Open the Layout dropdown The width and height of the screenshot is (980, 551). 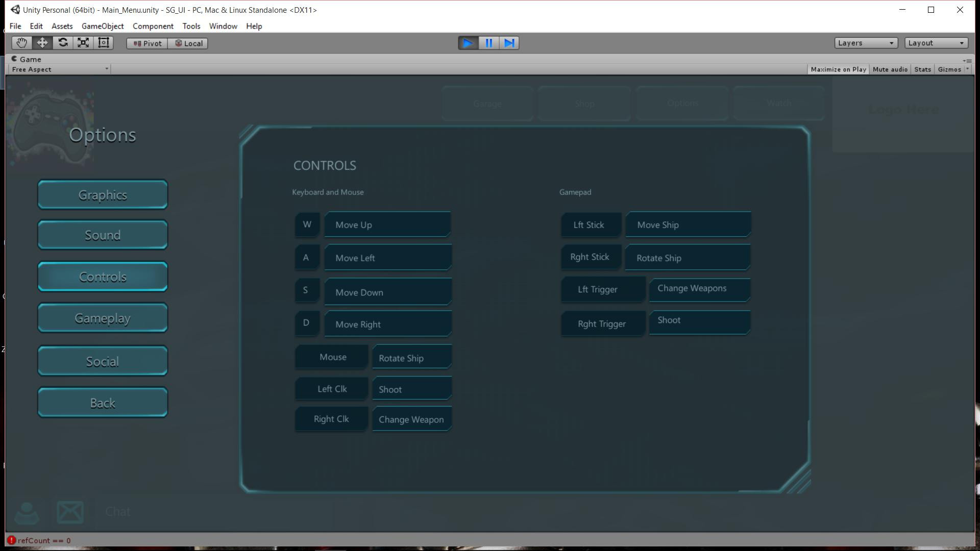(x=936, y=43)
